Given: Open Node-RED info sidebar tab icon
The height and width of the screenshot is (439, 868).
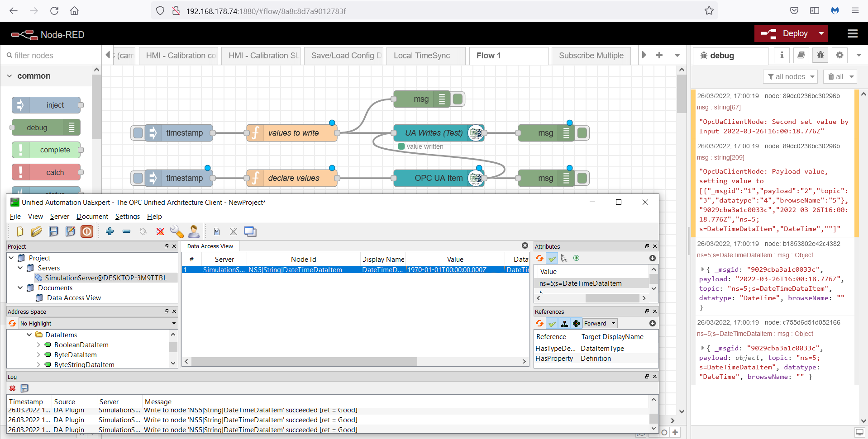Looking at the screenshot, I should [x=782, y=55].
